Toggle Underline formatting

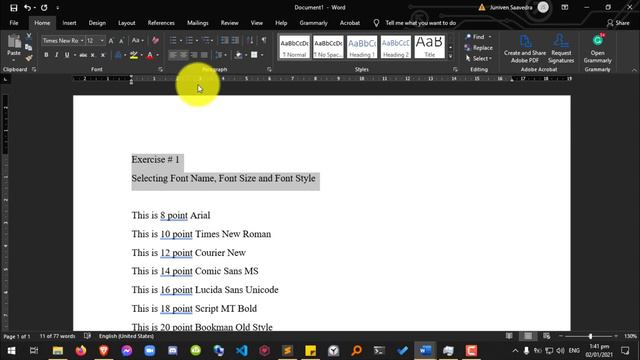(67, 55)
